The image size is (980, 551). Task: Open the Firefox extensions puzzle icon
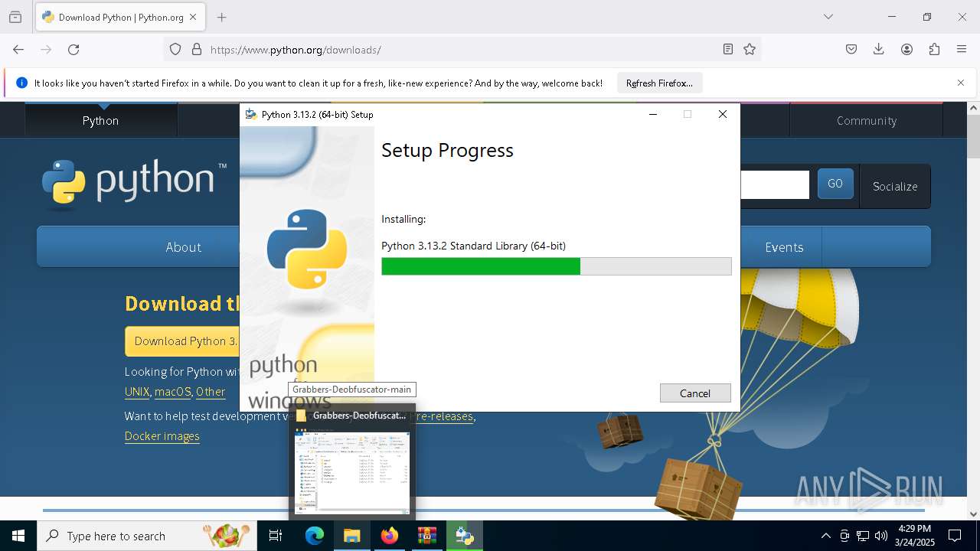click(934, 50)
